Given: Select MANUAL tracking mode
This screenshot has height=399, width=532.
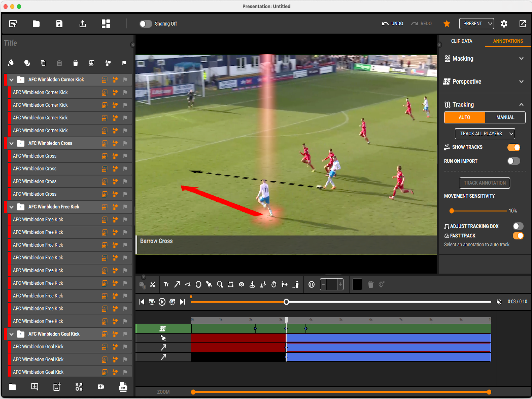Looking at the screenshot, I should [x=505, y=117].
